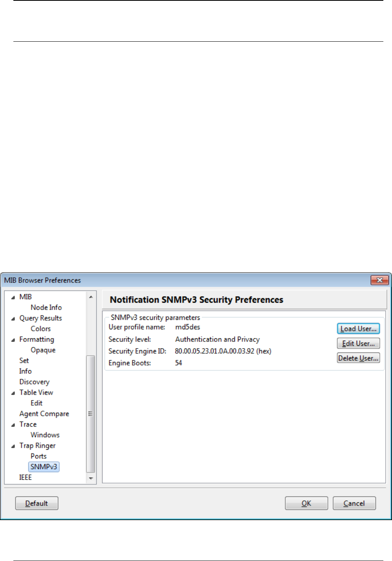
Task: Click the tree scrollbar down arrow
Action: pos(91,478)
